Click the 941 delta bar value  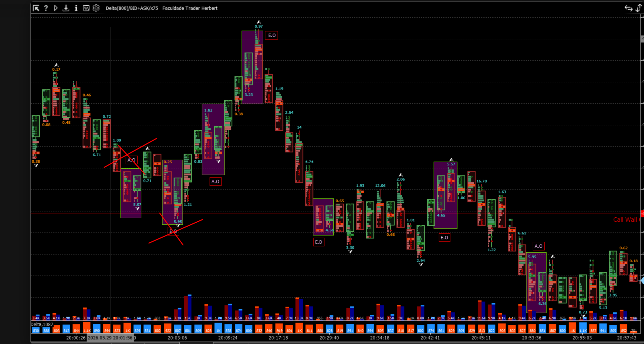point(603,331)
